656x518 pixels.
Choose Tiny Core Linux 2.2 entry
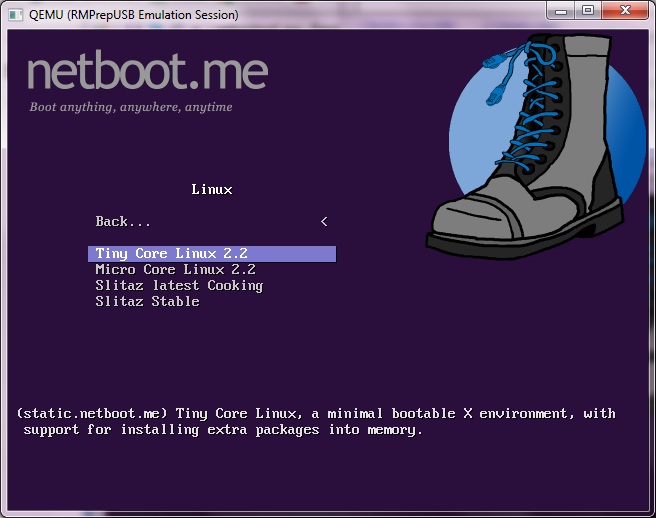[x=212, y=254]
